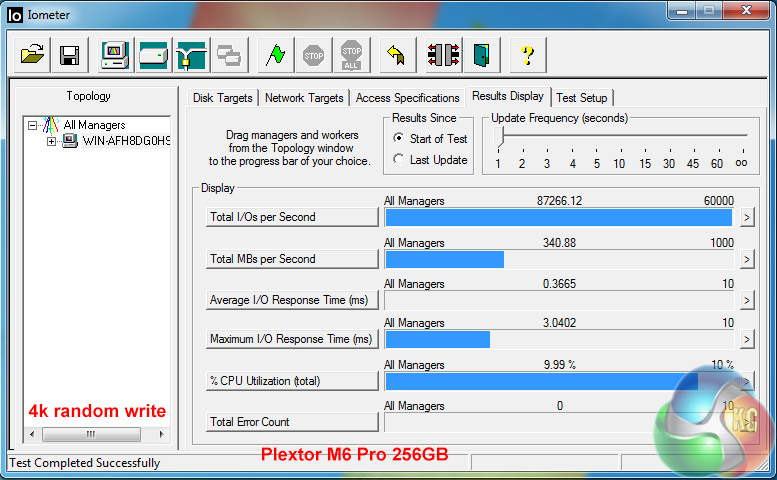Viewport: 777px width, 480px height.
Task: Expand the WIN-AFH8DG0HS manager node
Action: 51,142
